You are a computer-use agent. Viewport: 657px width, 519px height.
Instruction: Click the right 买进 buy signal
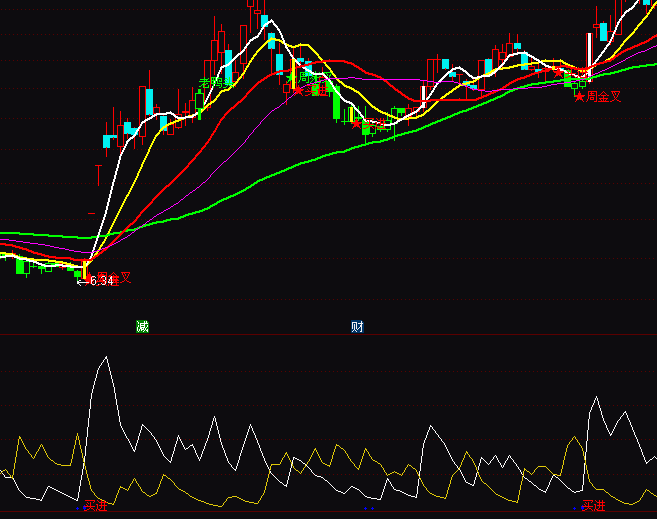[x=594, y=506]
